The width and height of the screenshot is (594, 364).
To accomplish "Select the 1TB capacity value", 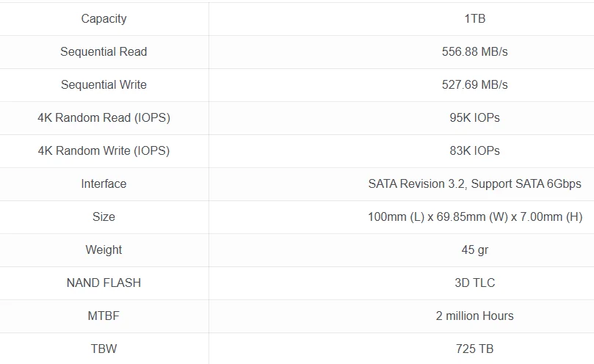I will 474,18.
